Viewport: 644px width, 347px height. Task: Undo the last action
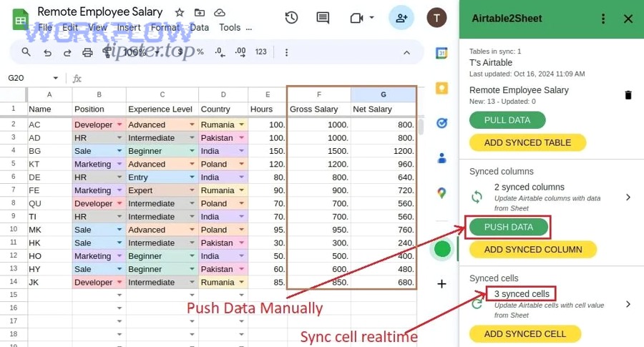pos(48,52)
